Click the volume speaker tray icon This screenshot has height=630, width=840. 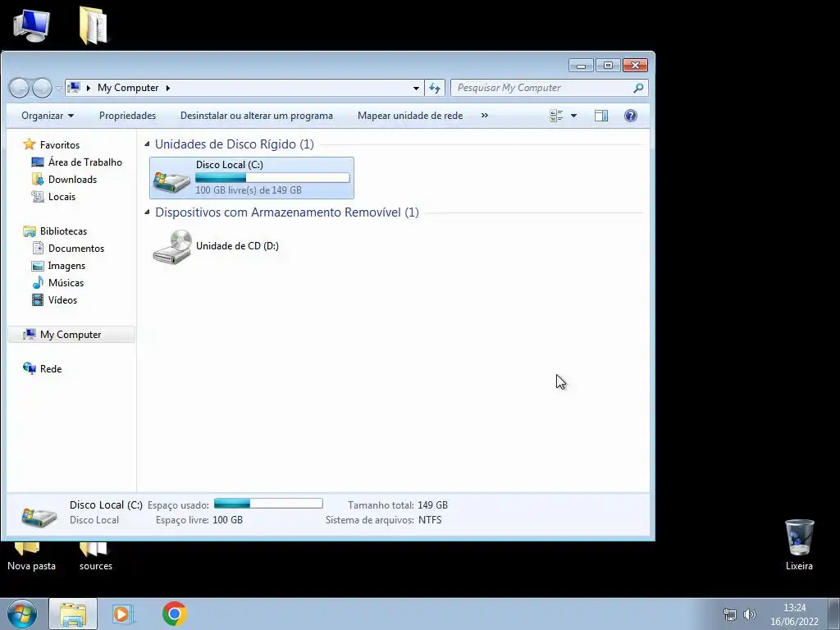coord(750,614)
